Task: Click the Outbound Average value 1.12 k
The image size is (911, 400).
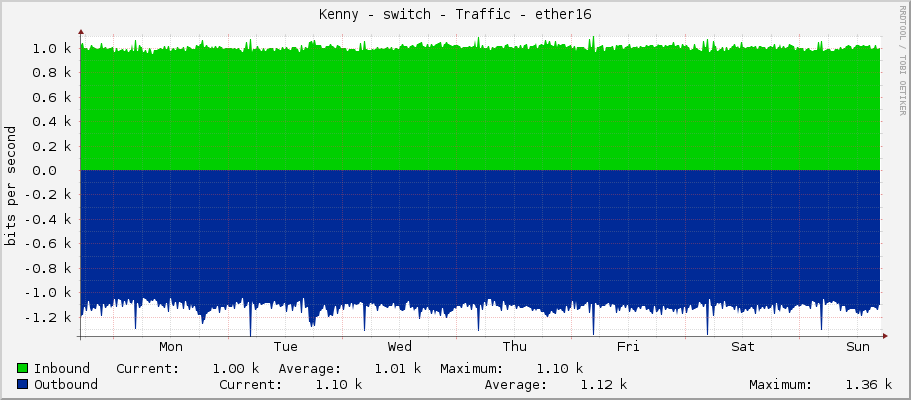Action: pos(603,385)
